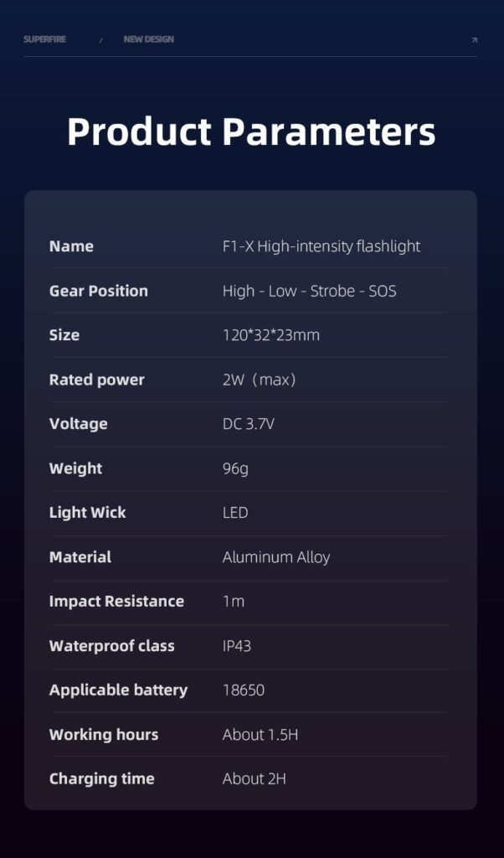Select the 18650 battery value
The width and height of the screenshot is (504, 858).
[244, 690]
